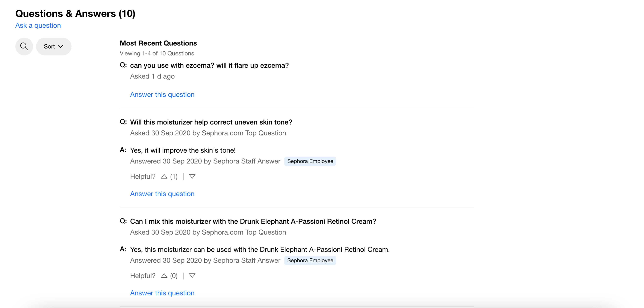Answer the eczema flare-up question

pyautogui.click(x=162, y=94)
